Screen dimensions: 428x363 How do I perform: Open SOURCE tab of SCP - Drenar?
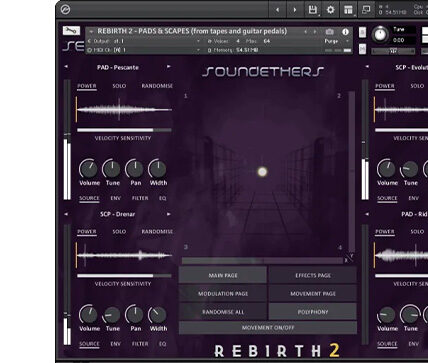89,344
